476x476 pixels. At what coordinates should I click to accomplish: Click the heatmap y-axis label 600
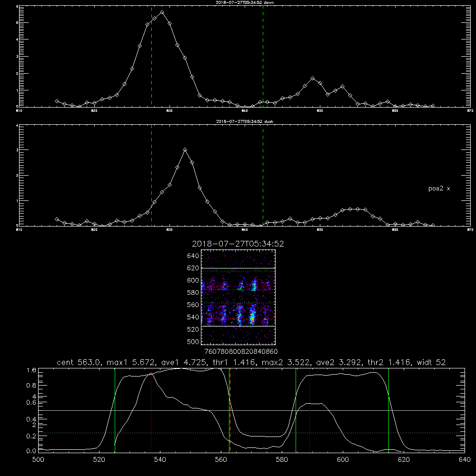click(x=193, y=280)
